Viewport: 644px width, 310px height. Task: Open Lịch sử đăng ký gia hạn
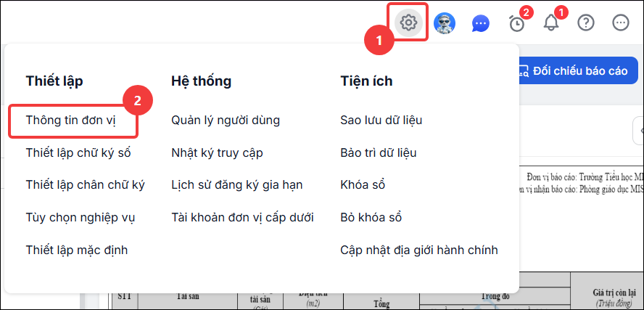(237, 185)
